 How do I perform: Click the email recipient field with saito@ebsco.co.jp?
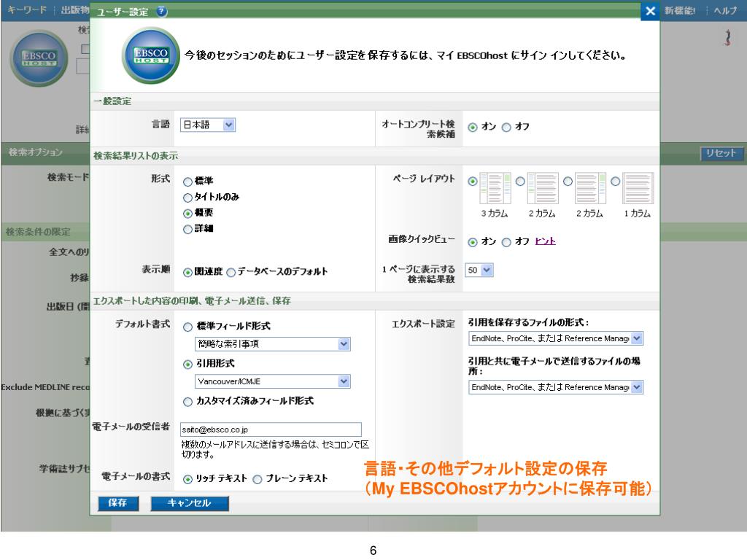tap(271, 429)
